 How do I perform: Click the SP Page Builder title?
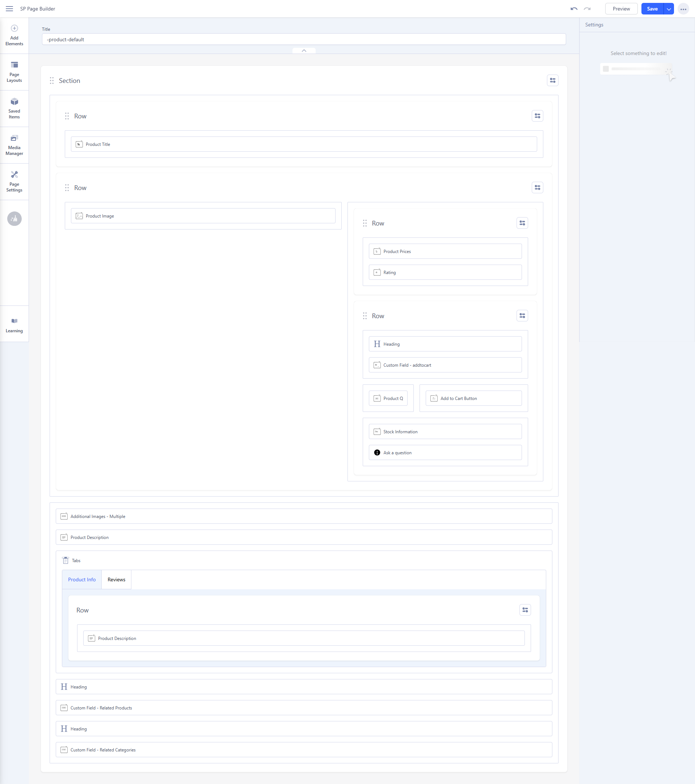pyautogui.click(x=38, y=9)
